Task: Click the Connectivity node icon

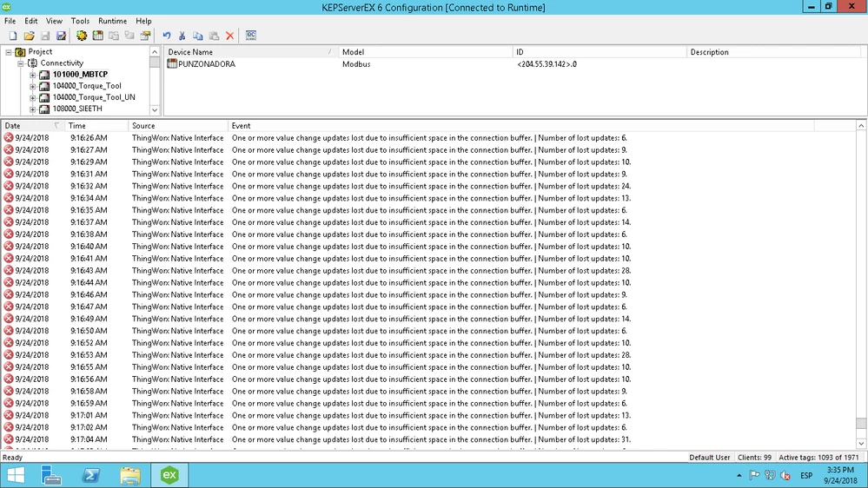Action: (33, 63)
